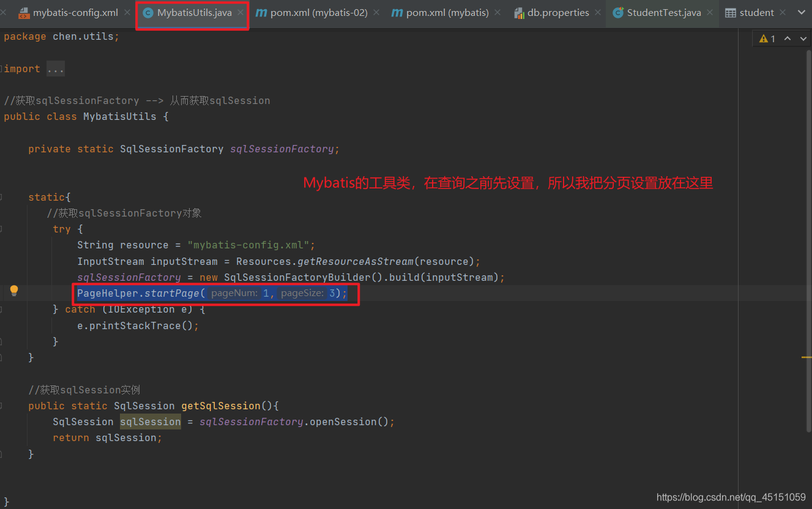Click the StudentTest.java class icon
This screenshot has width=812, height=509.
click(x=618, y=13)
